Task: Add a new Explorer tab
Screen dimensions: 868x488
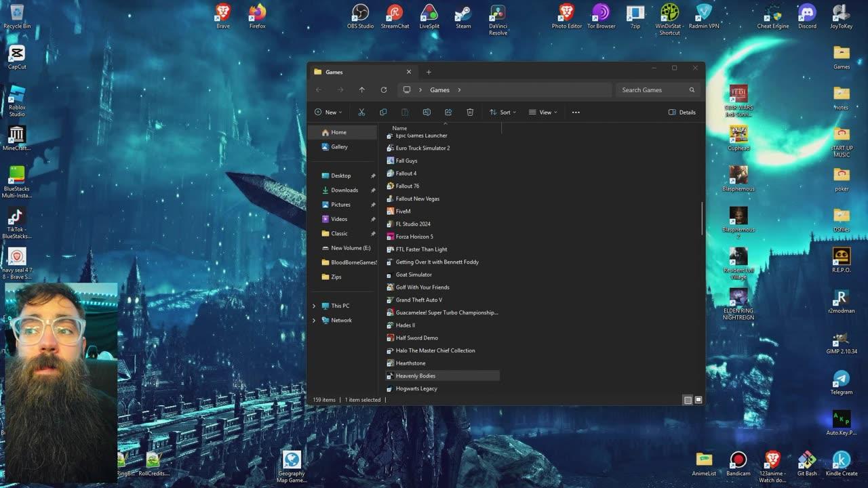Action: 429,72
